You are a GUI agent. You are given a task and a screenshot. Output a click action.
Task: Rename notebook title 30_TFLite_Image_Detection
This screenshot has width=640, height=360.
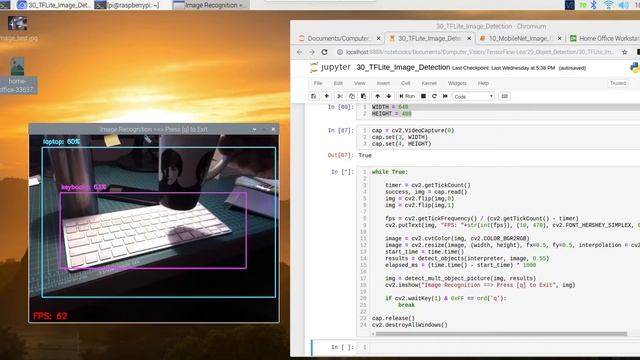pyautogui.click(x=403, y=67)
